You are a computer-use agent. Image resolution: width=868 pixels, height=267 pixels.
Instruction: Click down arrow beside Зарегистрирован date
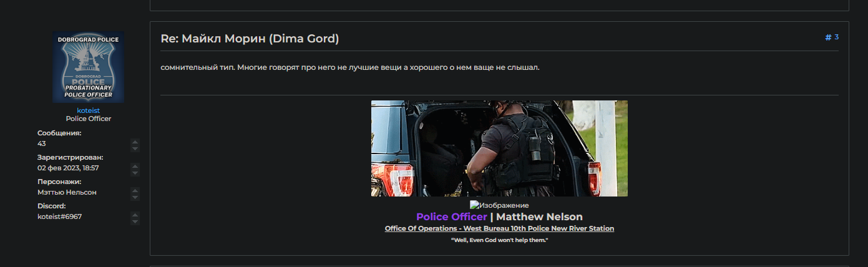pyautogui.click(x=135, y=173)
